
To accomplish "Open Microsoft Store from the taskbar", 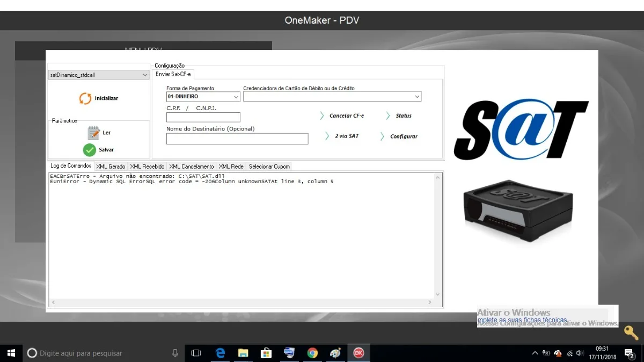I will coord(266,353).
